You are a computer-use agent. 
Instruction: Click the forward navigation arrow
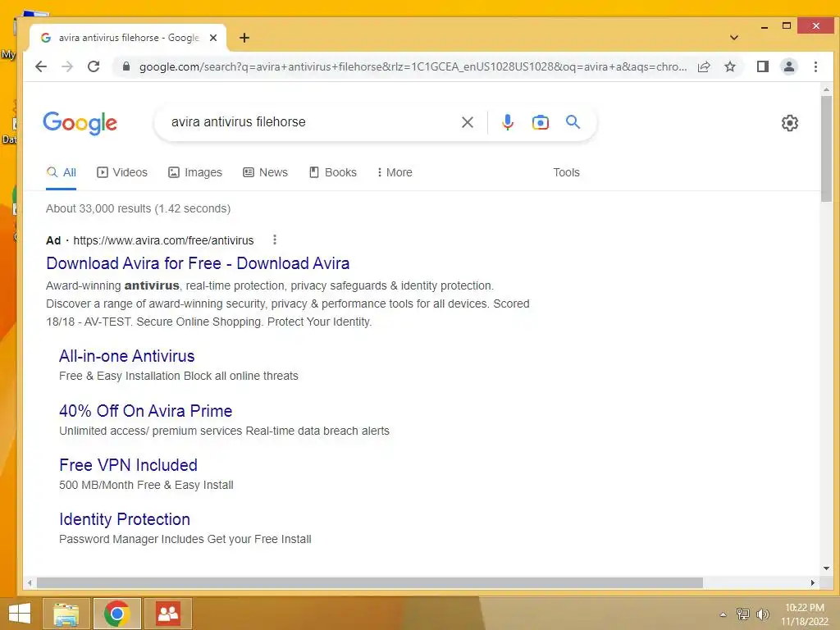[x=67, y=66]
